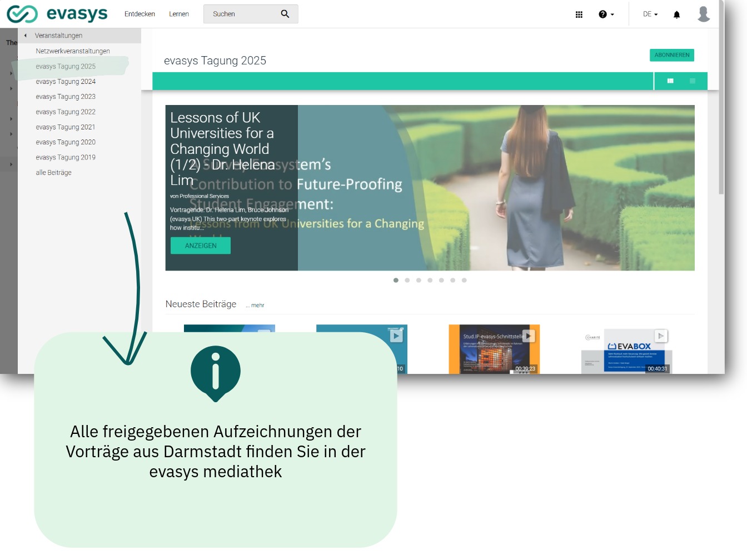Open the apps grid icon
747x560 pixels.
579,14
